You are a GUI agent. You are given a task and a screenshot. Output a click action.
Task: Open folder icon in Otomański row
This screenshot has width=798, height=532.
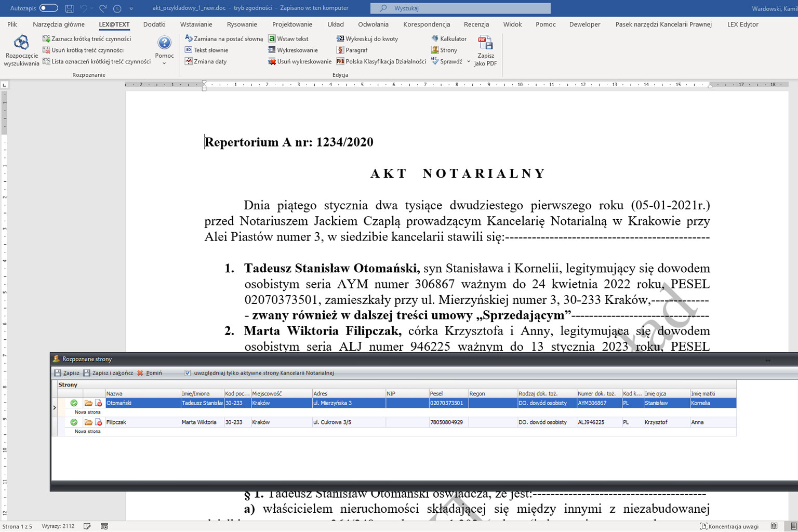(x=88, y=403)
